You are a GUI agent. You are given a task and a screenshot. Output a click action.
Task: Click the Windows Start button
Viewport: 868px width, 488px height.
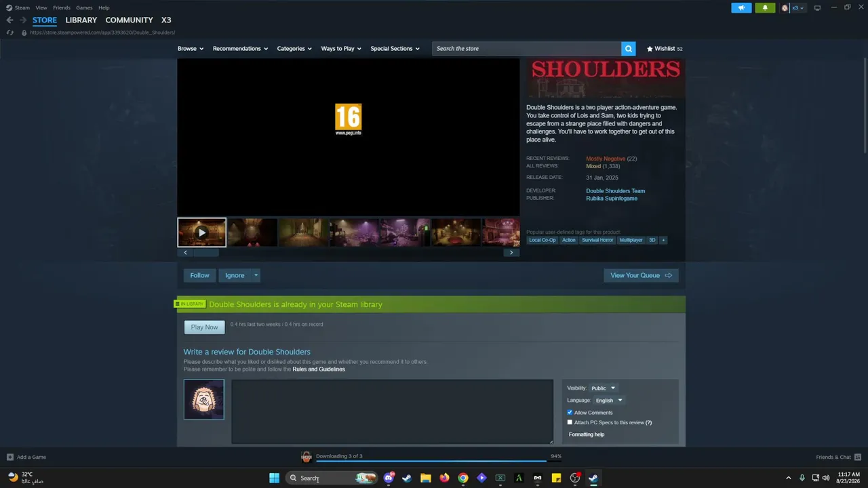tap(274, 478)
